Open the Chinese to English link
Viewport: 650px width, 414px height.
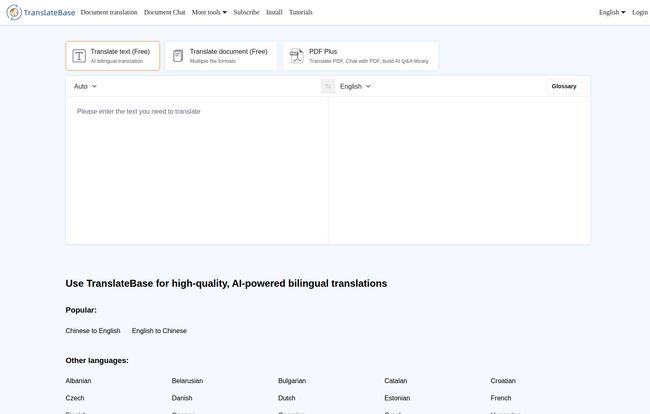pos(93,331)
